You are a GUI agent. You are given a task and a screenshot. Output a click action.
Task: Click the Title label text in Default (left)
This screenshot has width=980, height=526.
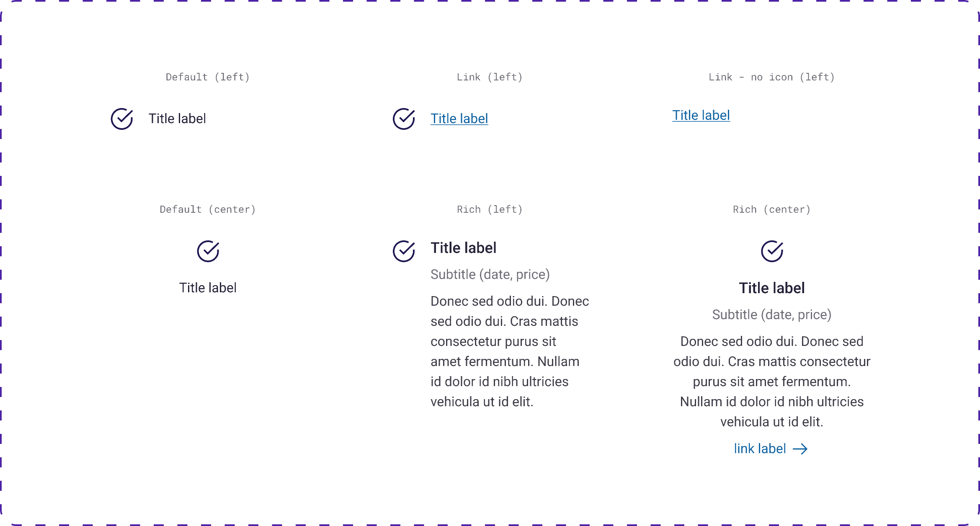pos(178,119)
